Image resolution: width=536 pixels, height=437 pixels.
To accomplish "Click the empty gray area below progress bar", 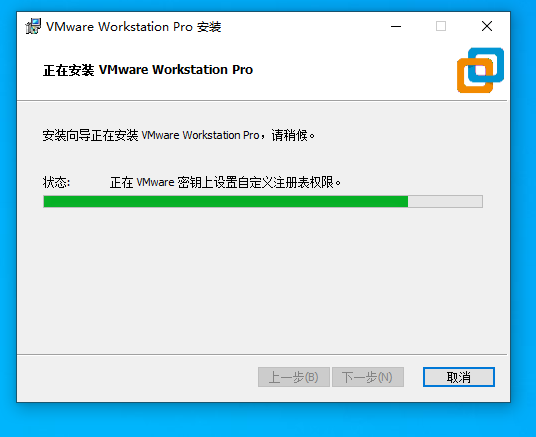I will (x=262, y=280).
